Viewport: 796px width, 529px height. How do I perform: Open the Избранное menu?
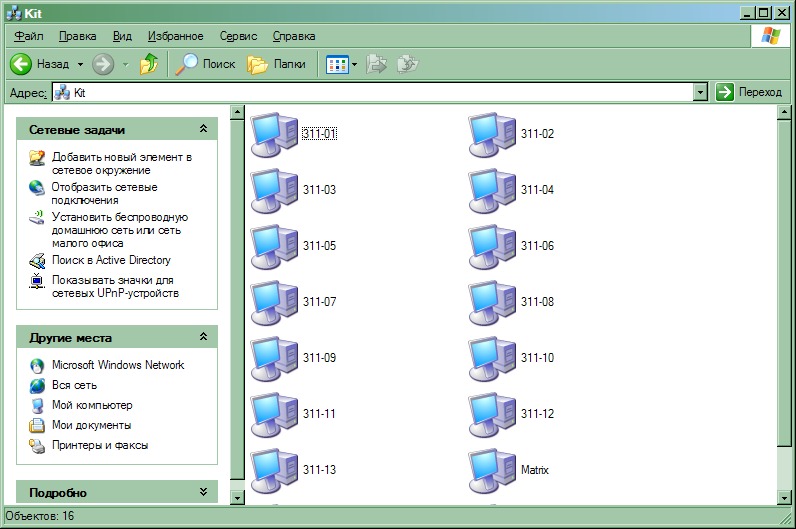click(x=176, y=37)
